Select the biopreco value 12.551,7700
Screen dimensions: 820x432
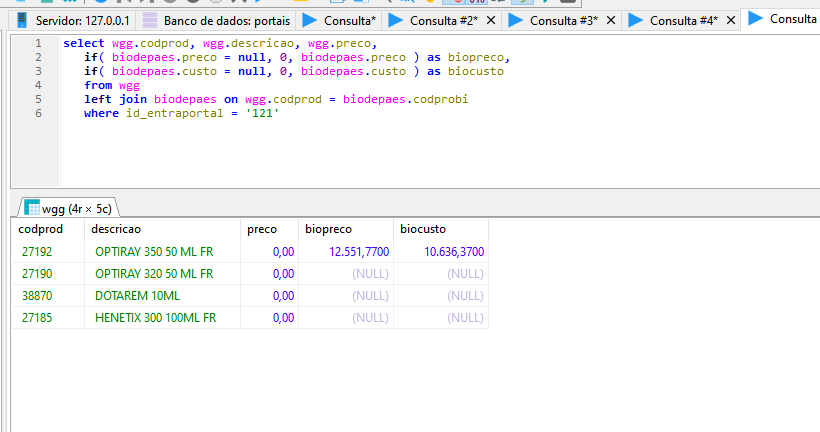(358, 252)
